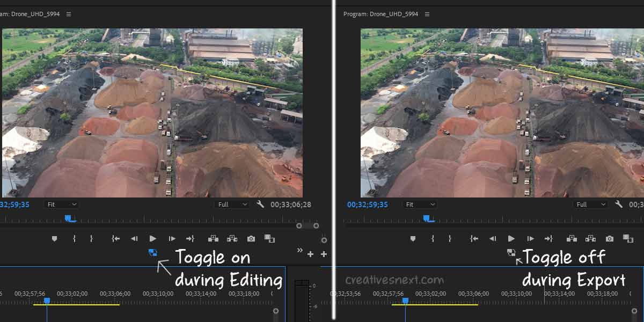Screen dimensions: 644x322
Task: Open Fit zoom dropdown in right monitor
Action: pos(420,204)
